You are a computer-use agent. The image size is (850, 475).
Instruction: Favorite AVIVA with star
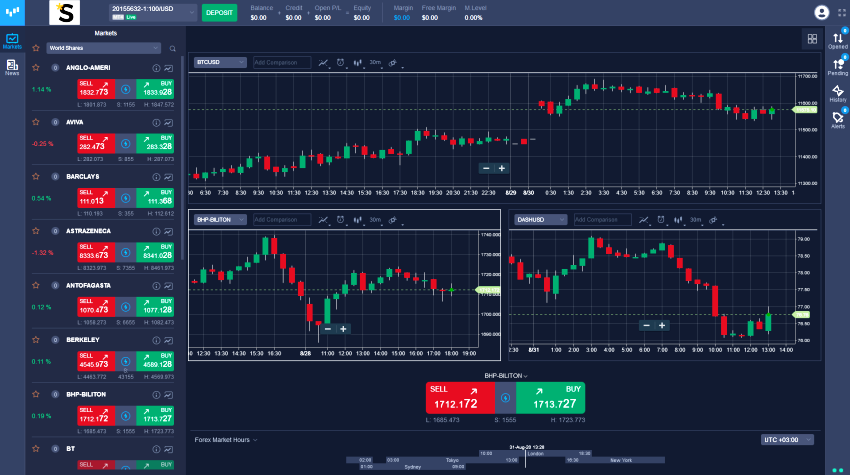coord(36,122)
